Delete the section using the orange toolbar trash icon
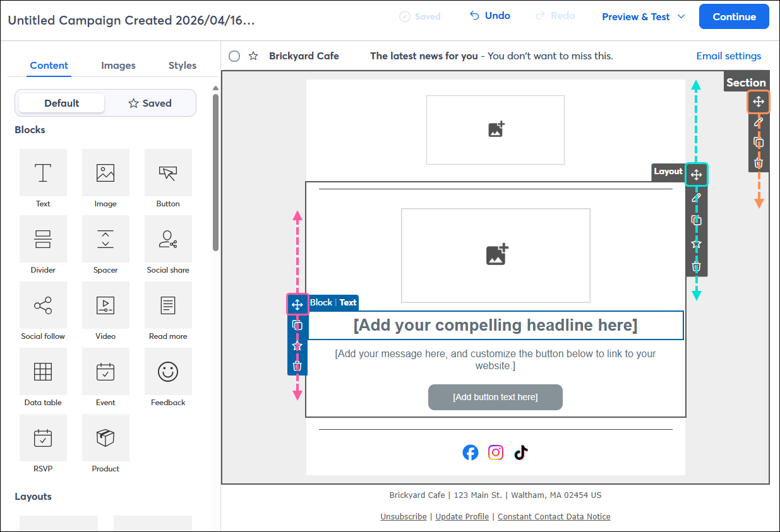780x532 pixels. click(x=759, y=163)
